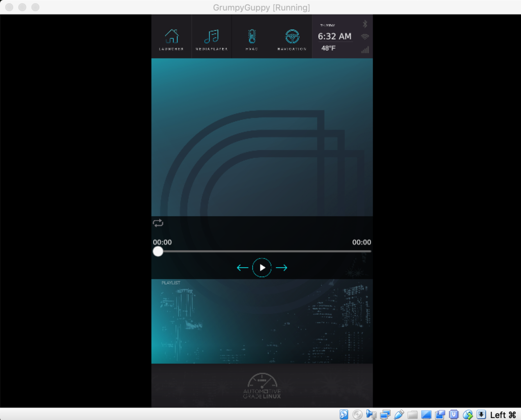The image size is (521, 420).
Task: Click VirtualBox hard disk activity icon
Action: [x=343, y=414]
